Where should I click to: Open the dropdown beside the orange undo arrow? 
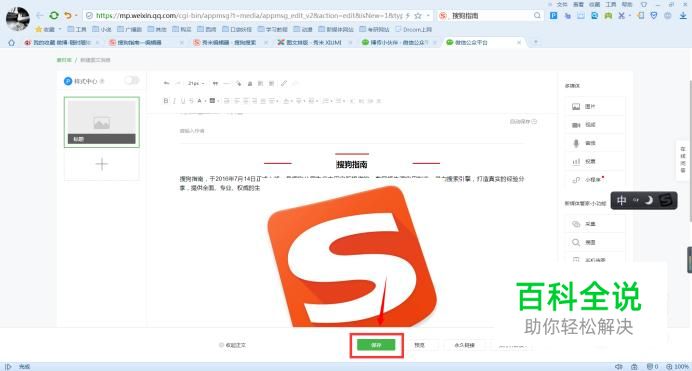[x=76, y=15]
